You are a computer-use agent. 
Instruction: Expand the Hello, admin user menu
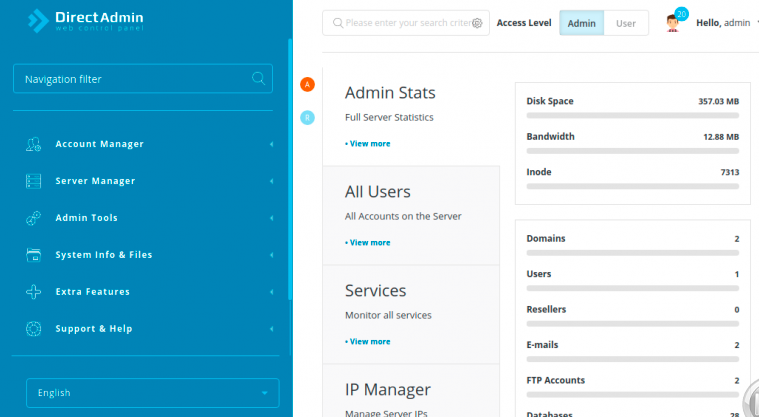point(723,23)
